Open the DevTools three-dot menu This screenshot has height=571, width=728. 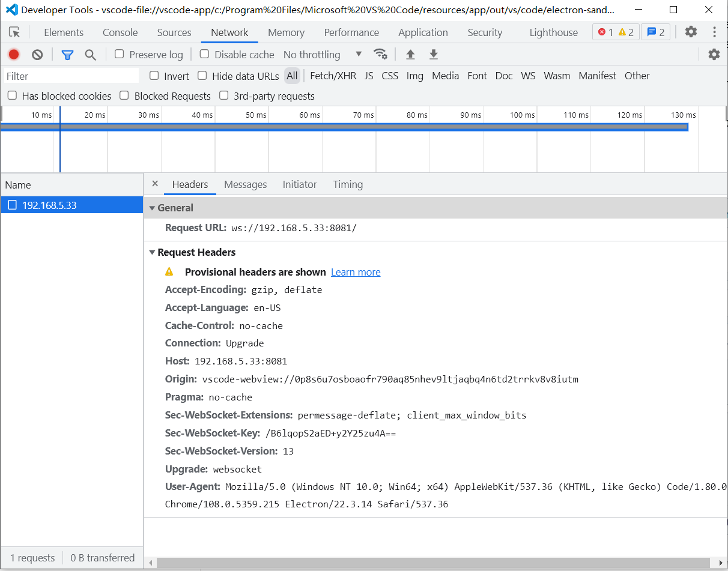click(714, 32)
